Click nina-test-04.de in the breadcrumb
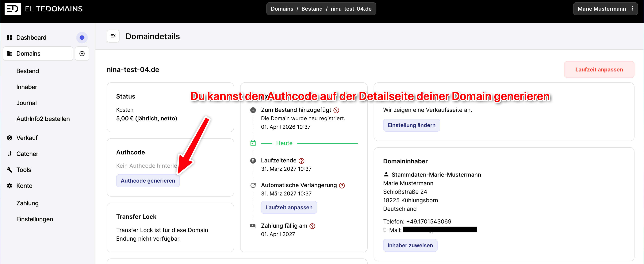This screenshot has height=264, width=644. pyautogui.click(x=351, y=9)
